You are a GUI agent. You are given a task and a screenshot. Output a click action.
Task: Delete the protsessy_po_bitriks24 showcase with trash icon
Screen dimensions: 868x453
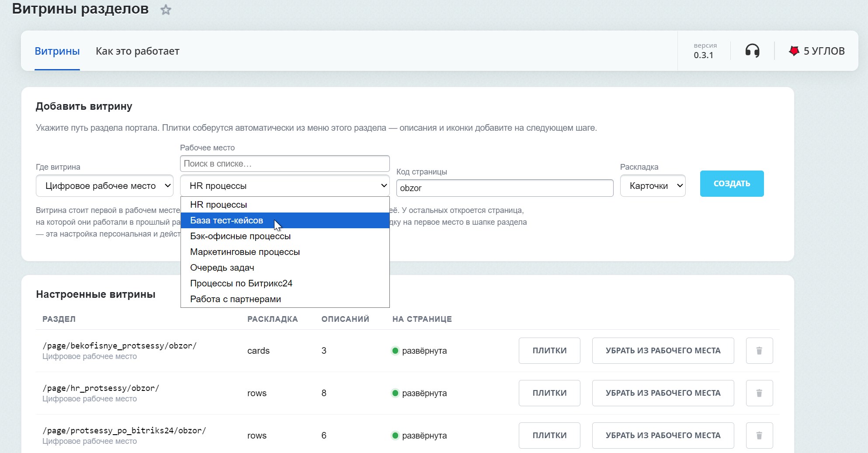coord(759,436)
